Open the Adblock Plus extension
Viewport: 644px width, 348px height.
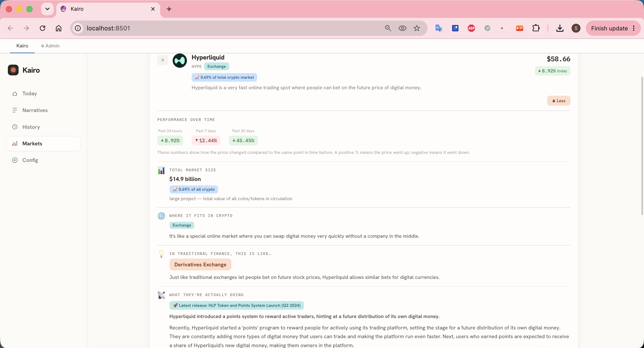pyautogui.click(x=471, y=28)
